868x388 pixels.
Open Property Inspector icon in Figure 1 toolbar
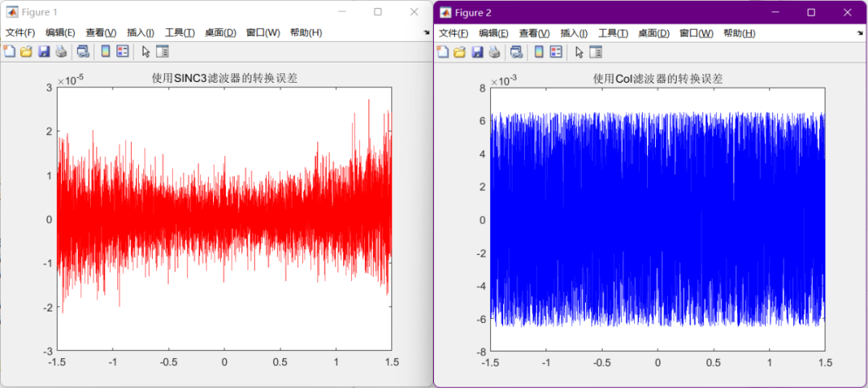click(x=162, y=52)
